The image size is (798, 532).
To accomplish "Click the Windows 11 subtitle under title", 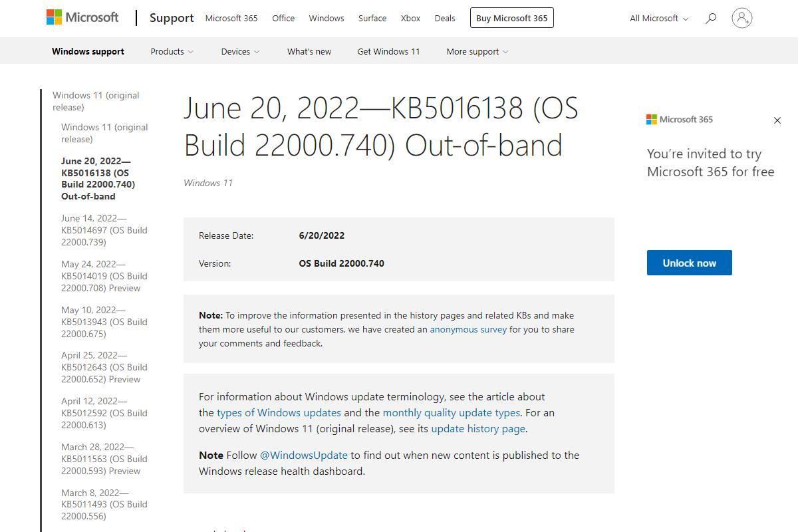I will click(208, 183).
